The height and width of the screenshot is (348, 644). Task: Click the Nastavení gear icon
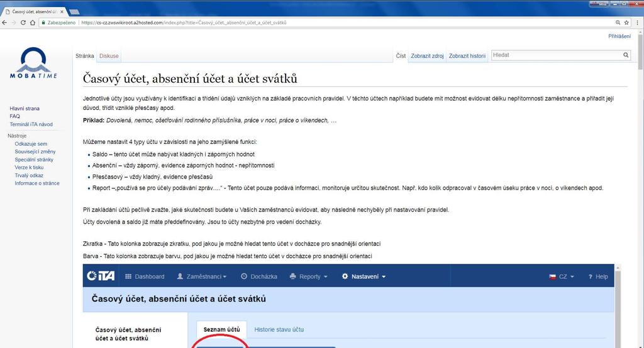tap(345, 276)
